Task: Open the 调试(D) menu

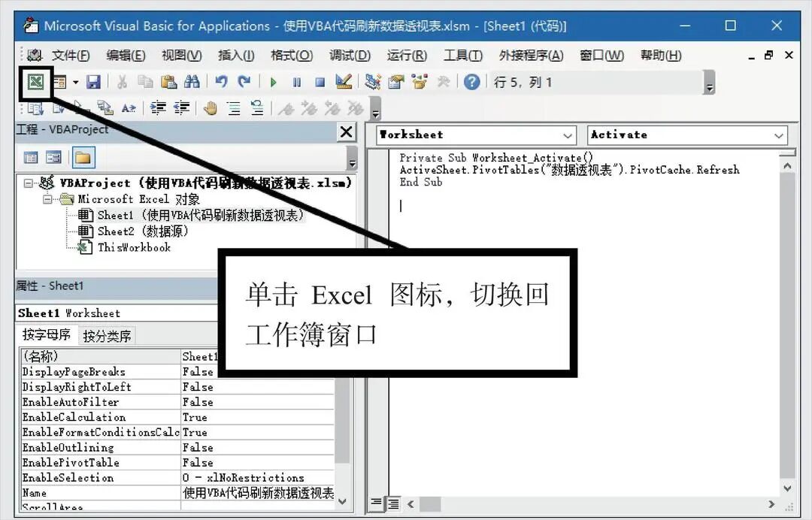Action: point(350,56)
